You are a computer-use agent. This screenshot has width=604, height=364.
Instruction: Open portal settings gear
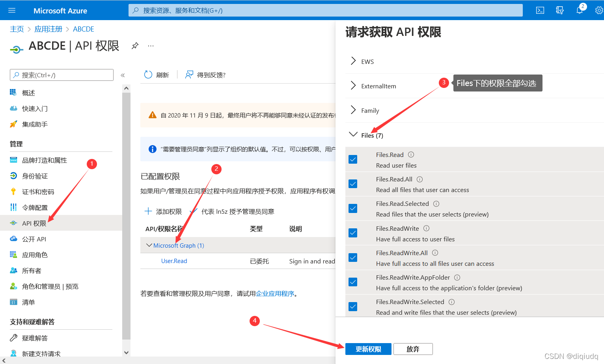[599, 10]
